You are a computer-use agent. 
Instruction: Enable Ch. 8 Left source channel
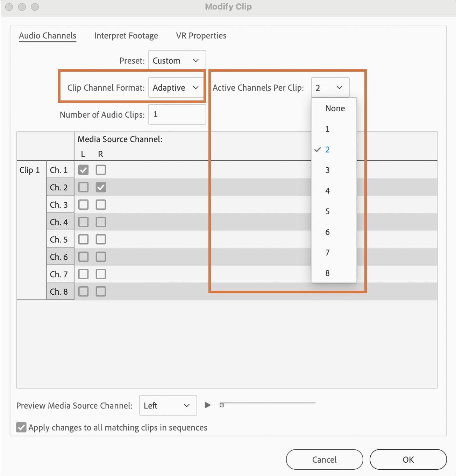click(x=84, y=292)
